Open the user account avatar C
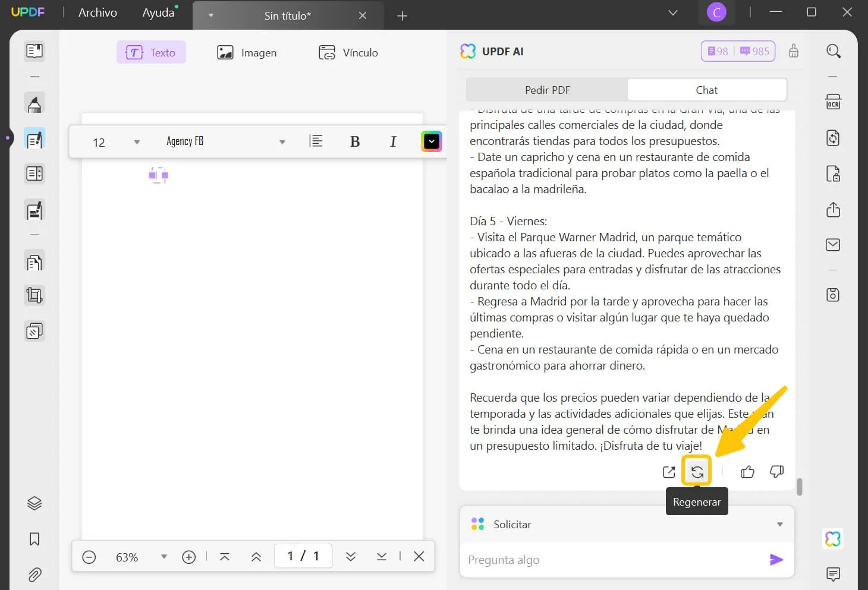The height and width of the screenshot is (590, 868). tap(716, 12)
